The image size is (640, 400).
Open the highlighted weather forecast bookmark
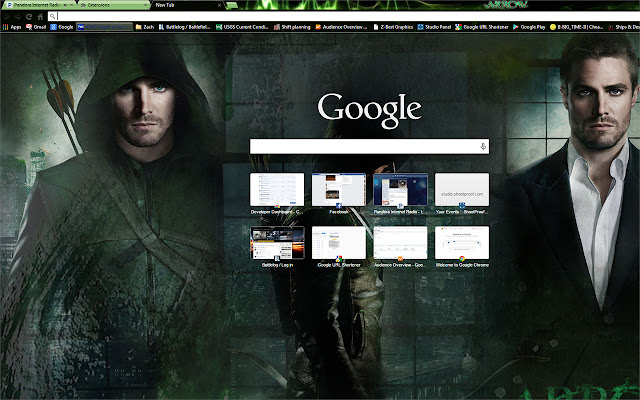(x=104, y=27)
